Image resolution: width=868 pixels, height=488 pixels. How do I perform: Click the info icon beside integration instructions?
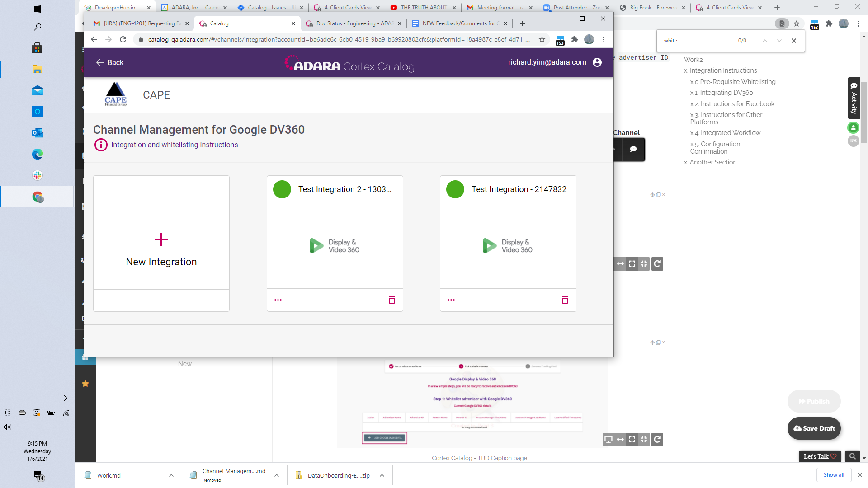(x=101, y=145)
